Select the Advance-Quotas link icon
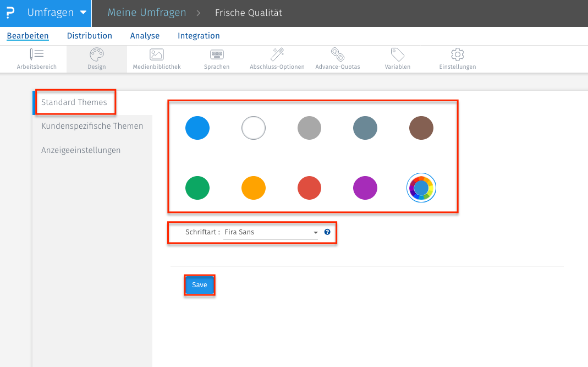588x367 pixels. tap(337, 58)
